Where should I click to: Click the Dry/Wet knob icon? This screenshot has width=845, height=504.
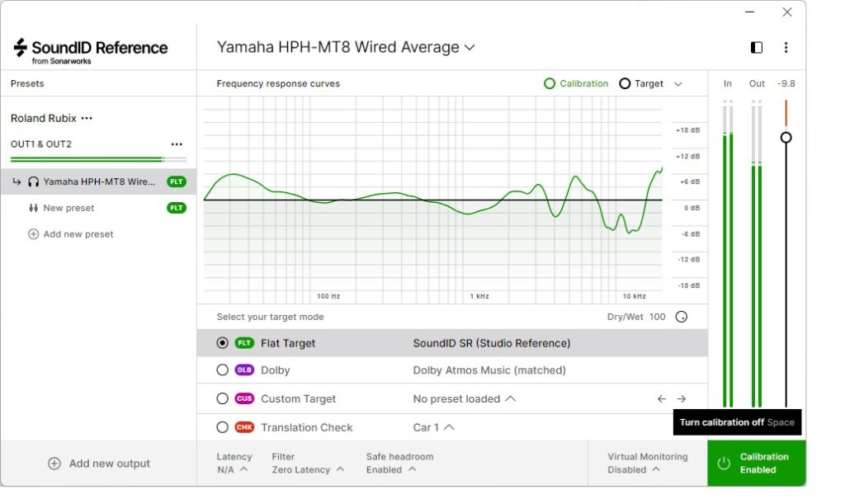coord(682,317)
